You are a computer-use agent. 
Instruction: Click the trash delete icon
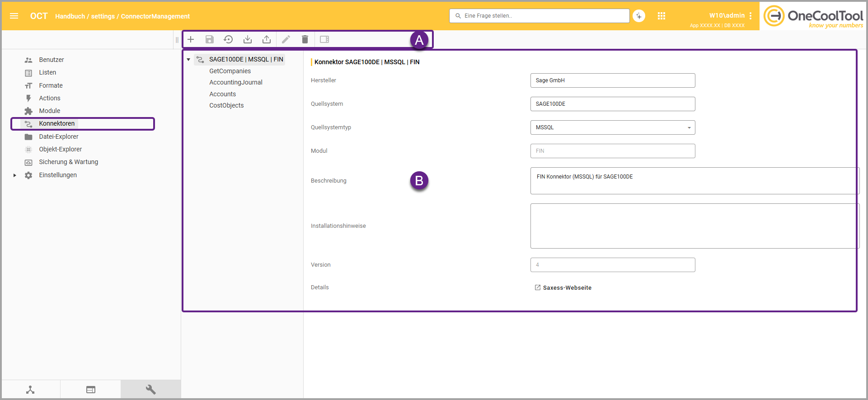click(x=305, y=39)
